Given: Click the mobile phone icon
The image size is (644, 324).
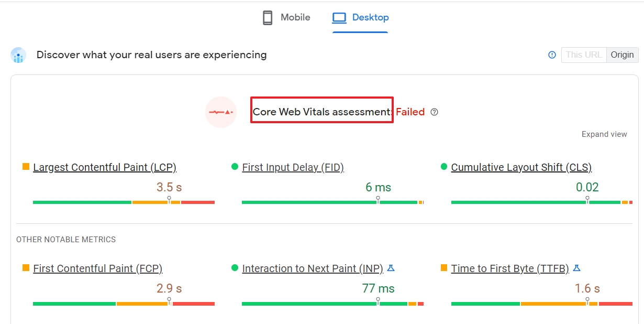Looking at the screenshot, I should [x=268, y=18].
